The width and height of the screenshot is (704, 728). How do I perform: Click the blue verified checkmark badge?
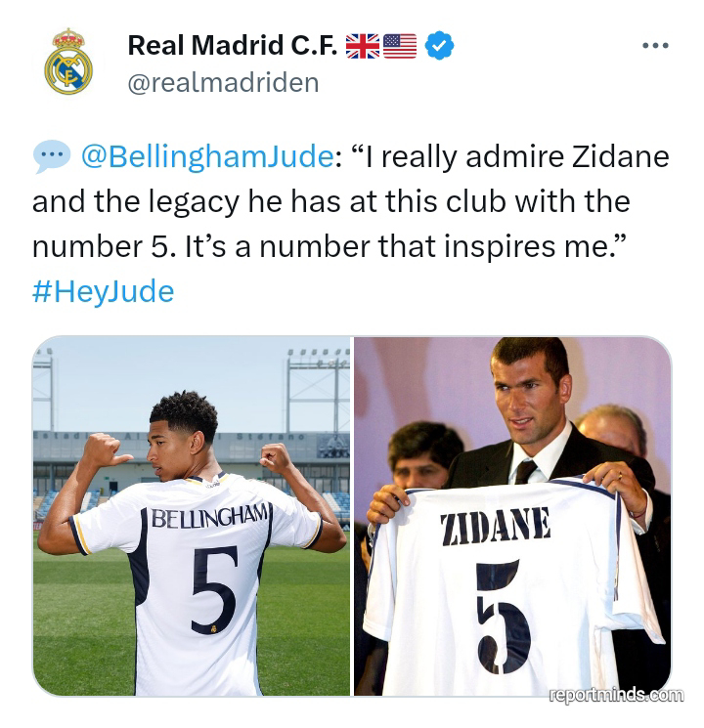coord(439,46)
